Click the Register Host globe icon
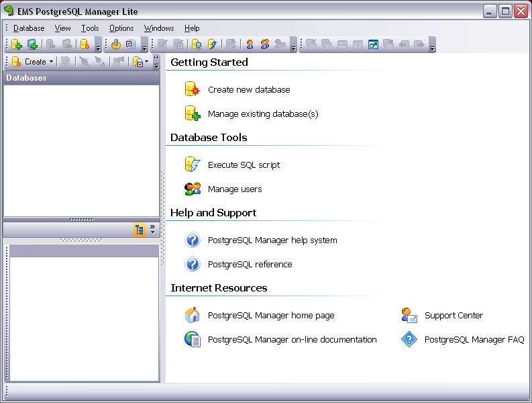Viewport: 532px width, 403px height. [x=32, y=44]
